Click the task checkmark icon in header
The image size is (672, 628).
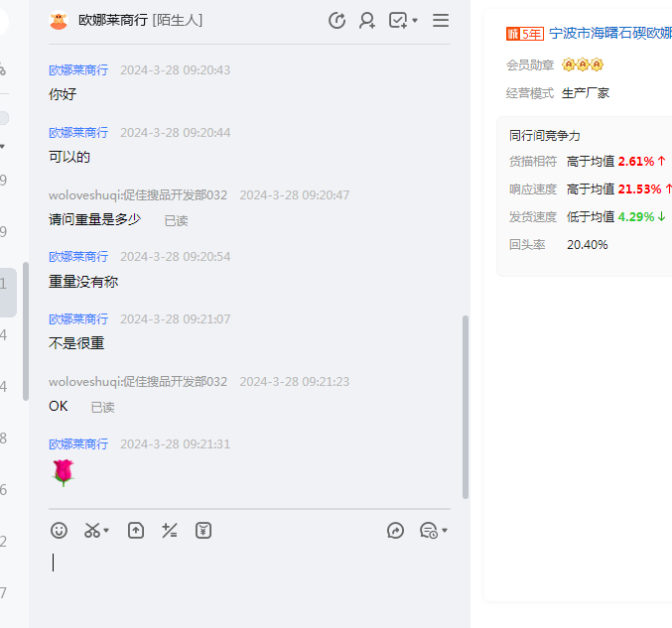(x=398, y=20)
